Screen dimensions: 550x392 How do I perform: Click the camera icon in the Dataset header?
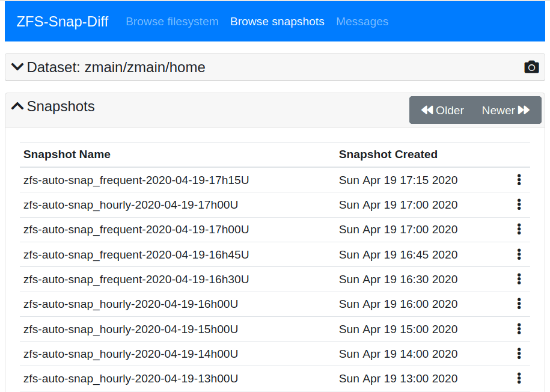point(531,67)
